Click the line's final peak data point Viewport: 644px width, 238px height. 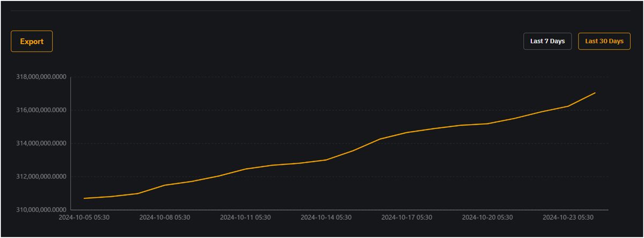595,92
